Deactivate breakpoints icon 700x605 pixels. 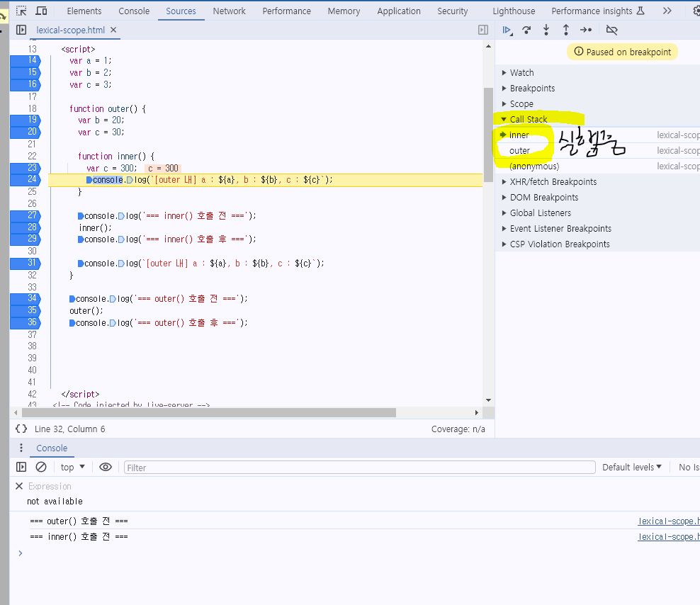(611, 30)
